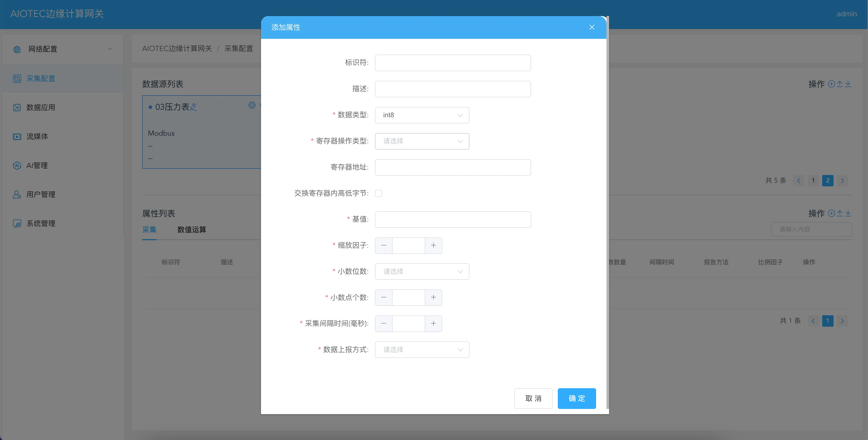Image resolution: width=868 pixels, height=440 pixels.
Task: Open the 用户管理 sidebar item
Action: 40,194
